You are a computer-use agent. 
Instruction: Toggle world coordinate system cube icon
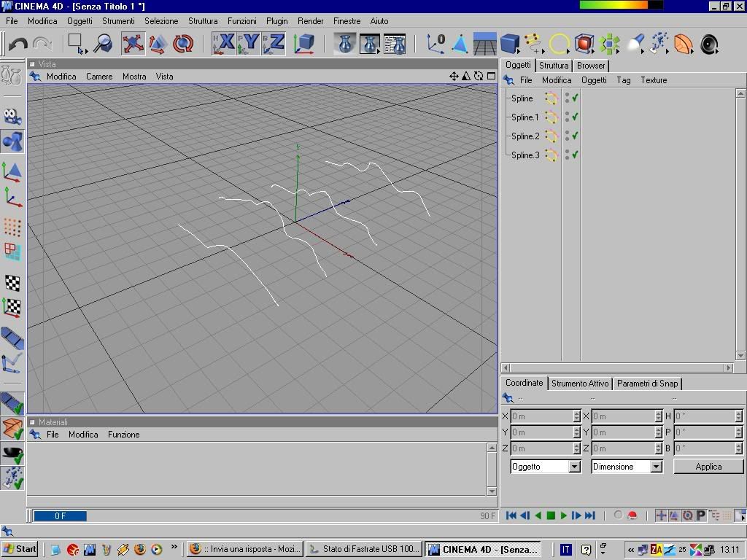[x=303, y=44]
